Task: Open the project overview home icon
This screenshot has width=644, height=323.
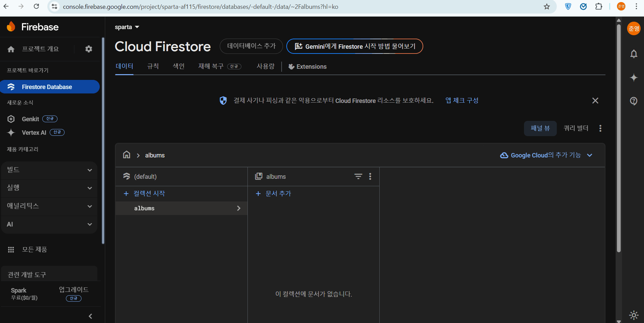Action: [11, 49]
